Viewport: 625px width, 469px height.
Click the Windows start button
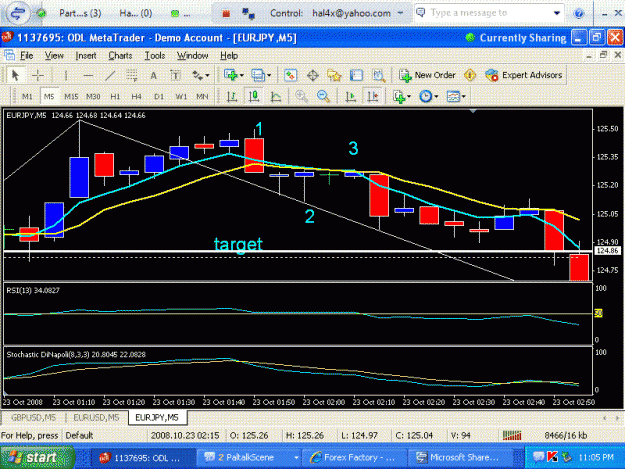click(x=37, y=457)
